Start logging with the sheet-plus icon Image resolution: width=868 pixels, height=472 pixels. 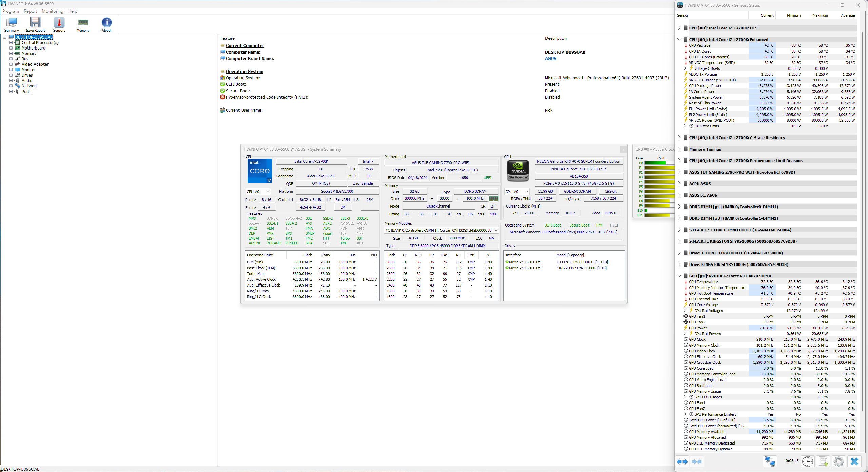point(823,461)
